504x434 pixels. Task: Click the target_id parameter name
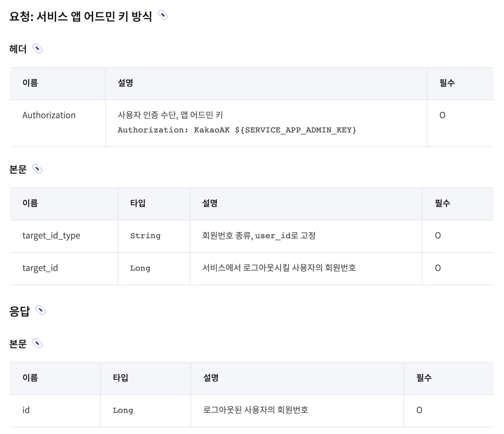coord(40,268)
